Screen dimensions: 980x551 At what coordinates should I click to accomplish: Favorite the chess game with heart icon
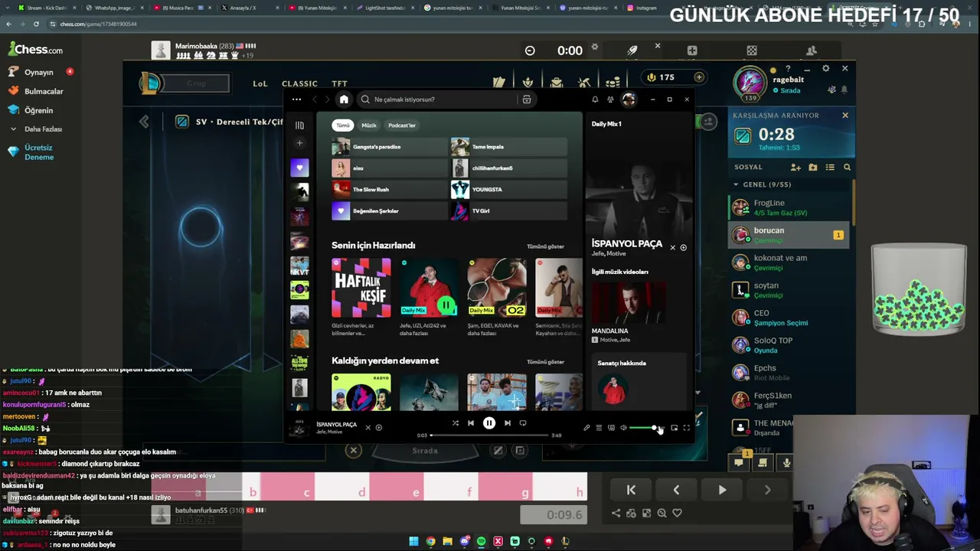pos(677,514)
